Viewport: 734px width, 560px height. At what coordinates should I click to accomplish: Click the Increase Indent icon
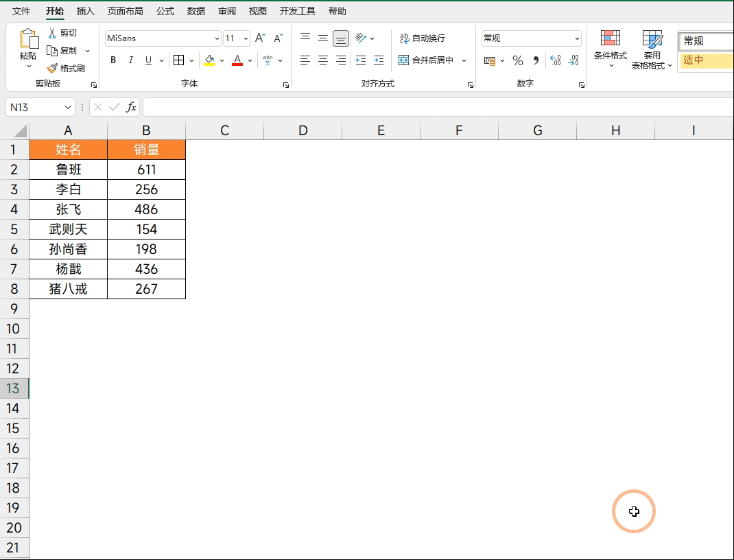[x=378, y=60]
